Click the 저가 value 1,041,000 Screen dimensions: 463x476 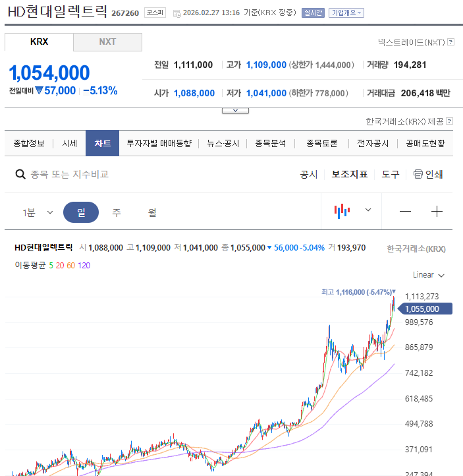pos(266,93)
